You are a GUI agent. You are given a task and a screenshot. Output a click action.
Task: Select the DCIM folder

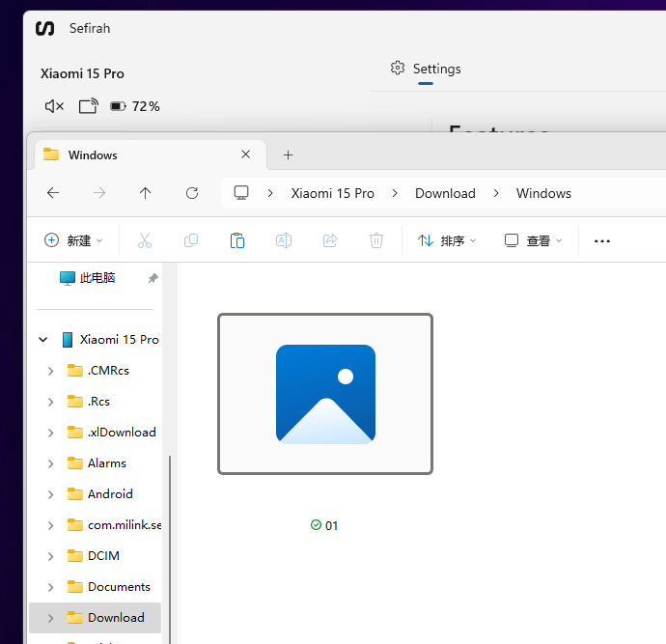point(94,556)
